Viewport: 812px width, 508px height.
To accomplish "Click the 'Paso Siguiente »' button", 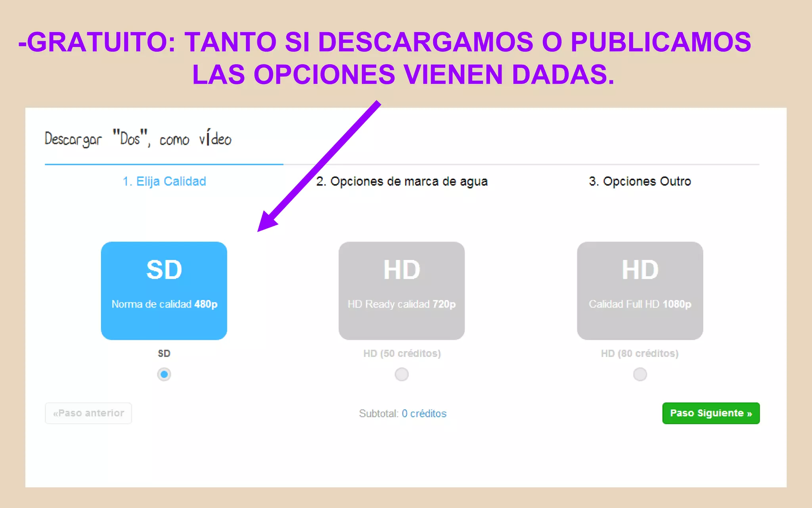I will click(711, 413).
